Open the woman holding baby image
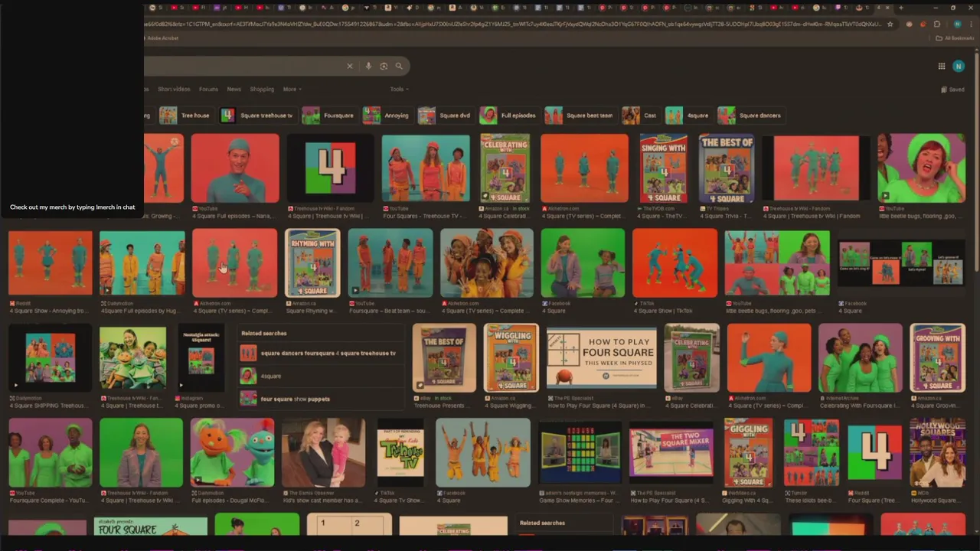Image resolution: width=980 pixels, height=551 pixels. pyautogui.click(x=323, y=452)
